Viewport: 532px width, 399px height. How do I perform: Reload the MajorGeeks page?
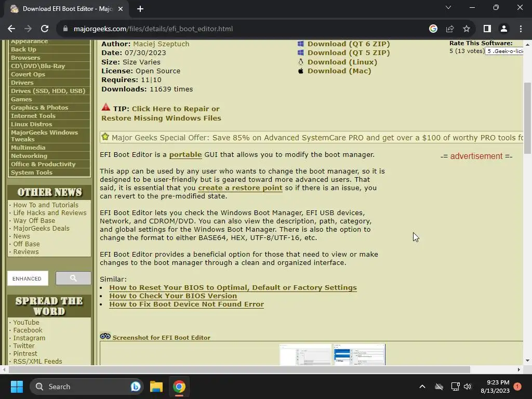(x=45, y=29)
